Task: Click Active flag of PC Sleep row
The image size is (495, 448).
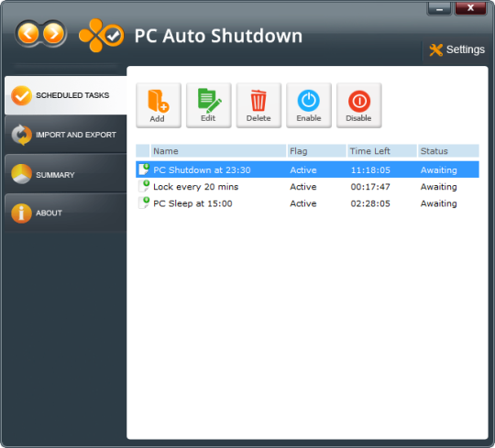Action: pos(303,203)
